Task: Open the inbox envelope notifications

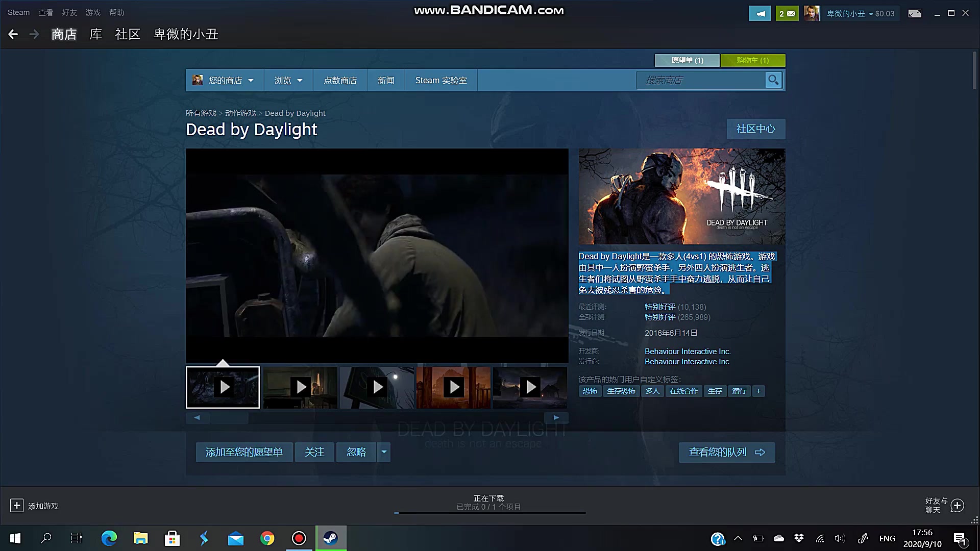Action: click(787, 14)
